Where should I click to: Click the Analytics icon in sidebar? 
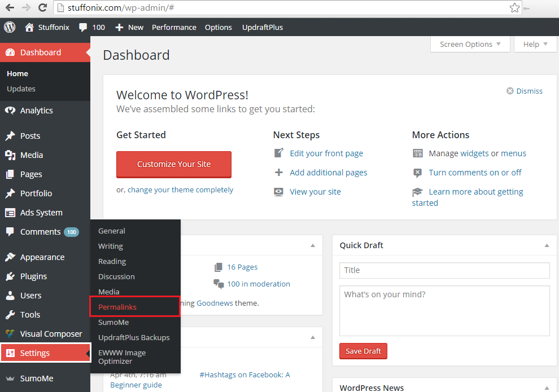point(10,111)
